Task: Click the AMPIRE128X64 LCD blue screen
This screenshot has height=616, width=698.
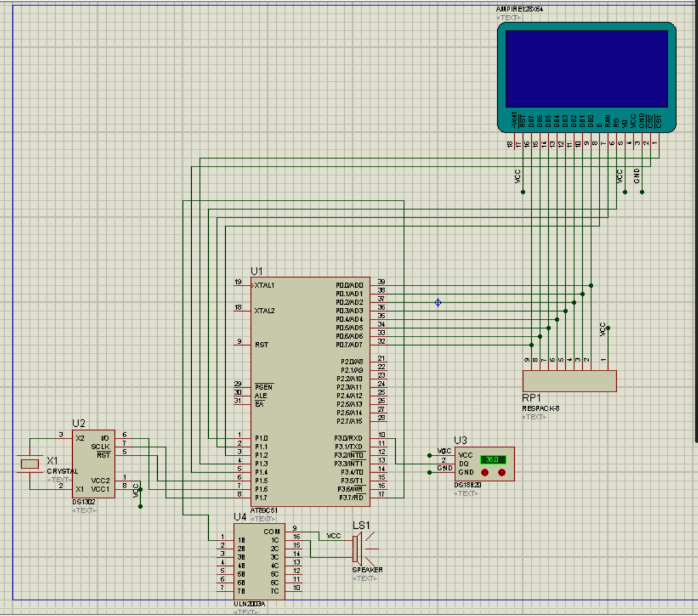Action: pos(586,69)
